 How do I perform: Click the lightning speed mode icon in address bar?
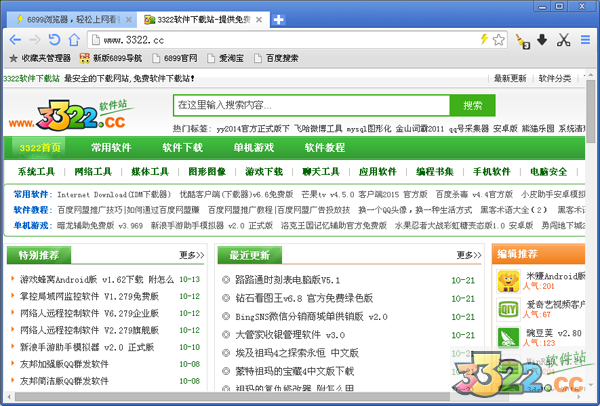coord(484,39)
